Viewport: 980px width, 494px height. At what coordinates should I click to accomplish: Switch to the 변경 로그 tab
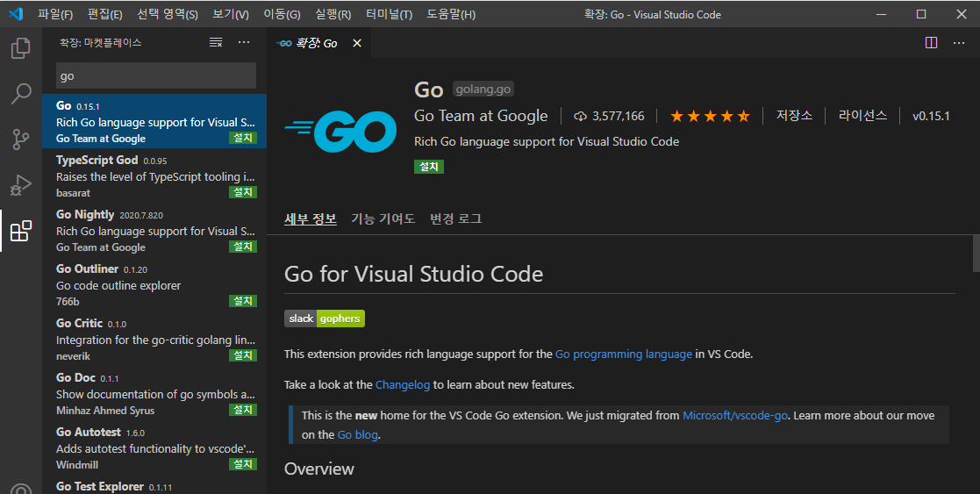pos(455,218)
